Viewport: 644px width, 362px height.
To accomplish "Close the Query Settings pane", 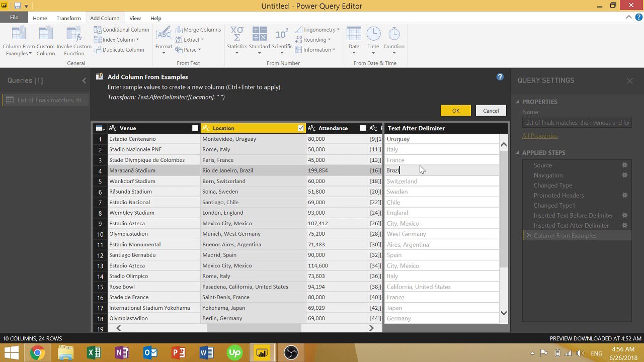I will click(630, 80).
